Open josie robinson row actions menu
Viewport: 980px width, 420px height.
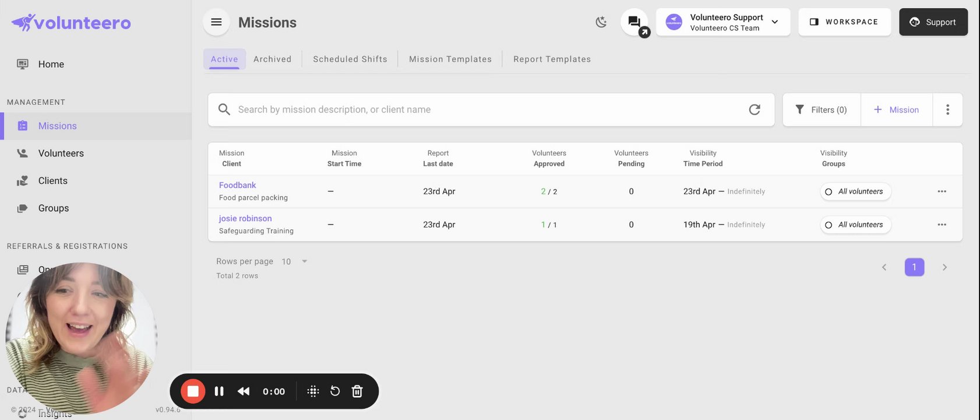coord(942,225)
